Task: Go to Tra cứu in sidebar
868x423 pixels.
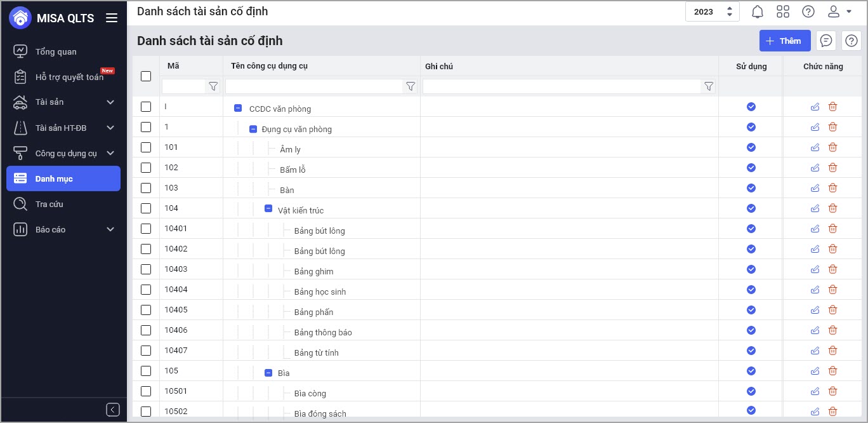Action: (49, 204)
